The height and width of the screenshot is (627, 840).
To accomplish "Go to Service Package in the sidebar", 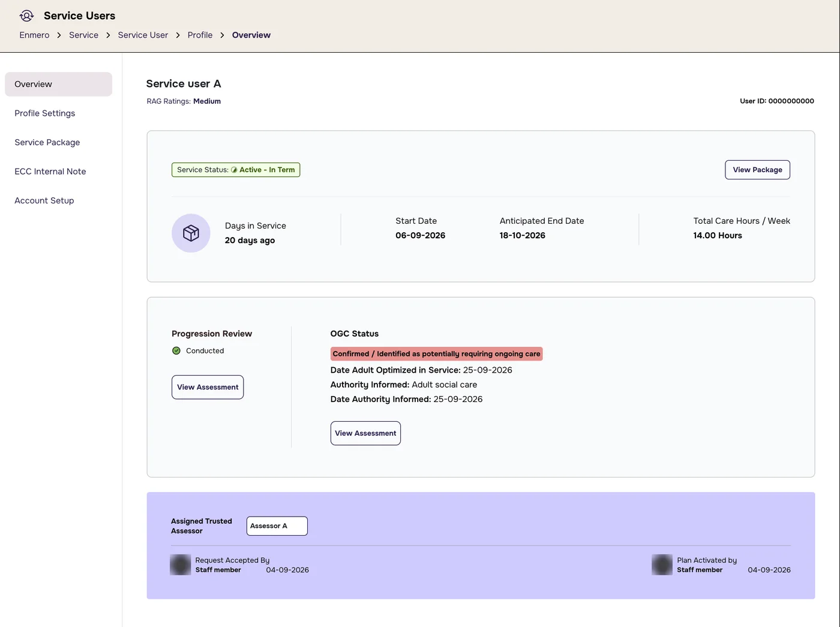I will click(47, 142).
